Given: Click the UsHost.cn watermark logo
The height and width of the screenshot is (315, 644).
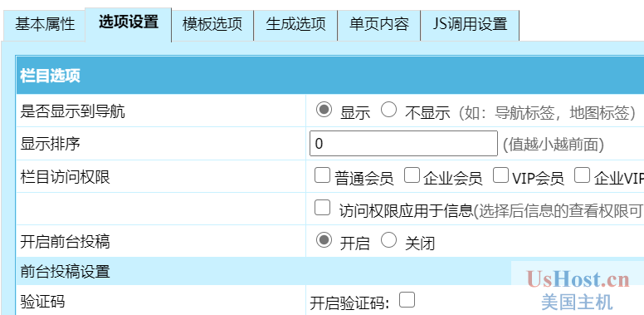Looking at the screenshot, I should point(578,289).
